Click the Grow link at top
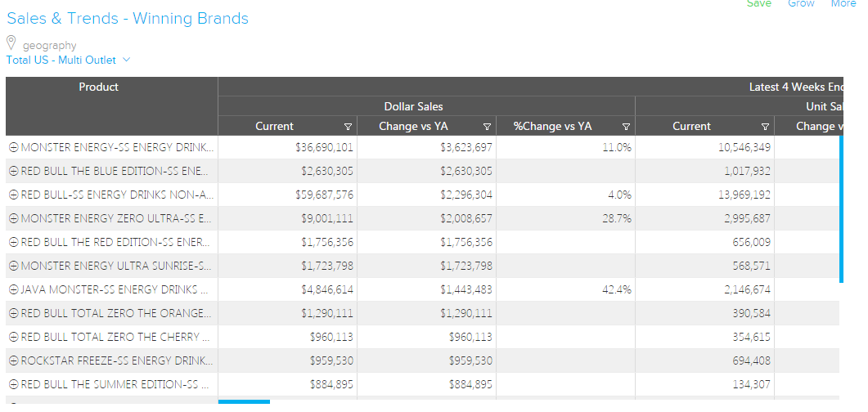Viewport: 868px width, 412px height. pyautogui.click(x=801, y=4)
